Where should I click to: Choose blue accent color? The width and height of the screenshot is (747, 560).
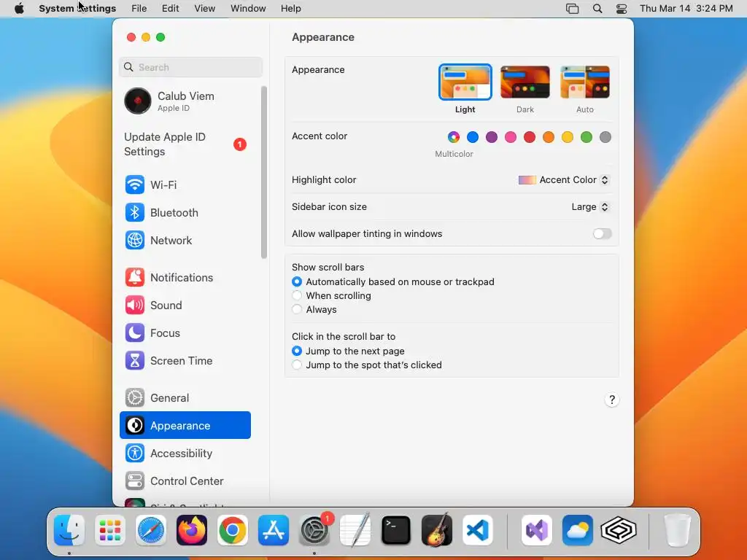(x=473, y=137)
